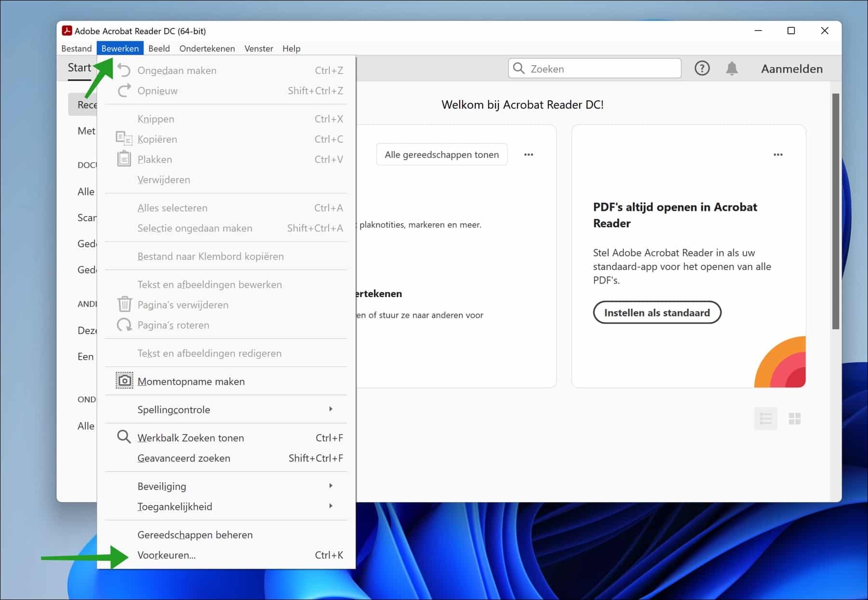This screenshot has height=600, width=868.
Task: Click Instellen als standaard button
Action: (657, 313)
